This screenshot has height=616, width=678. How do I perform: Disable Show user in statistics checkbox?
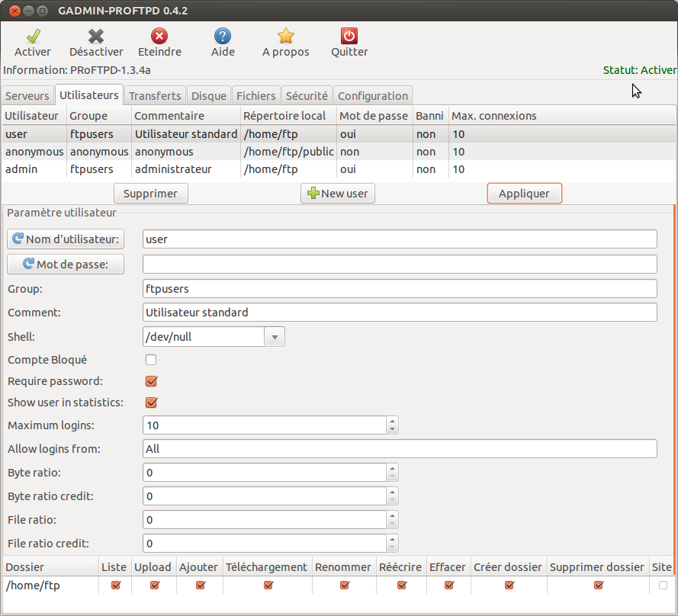151,403
